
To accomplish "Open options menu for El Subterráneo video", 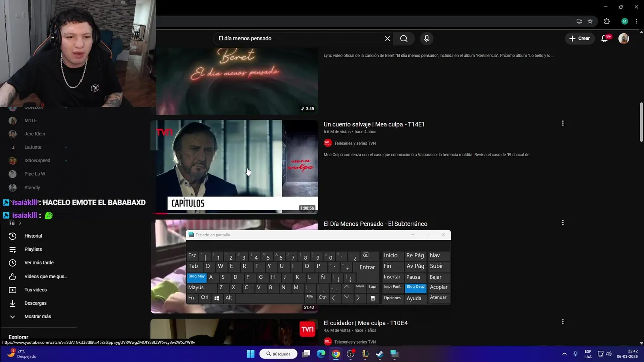I will (x=563, y=223).
